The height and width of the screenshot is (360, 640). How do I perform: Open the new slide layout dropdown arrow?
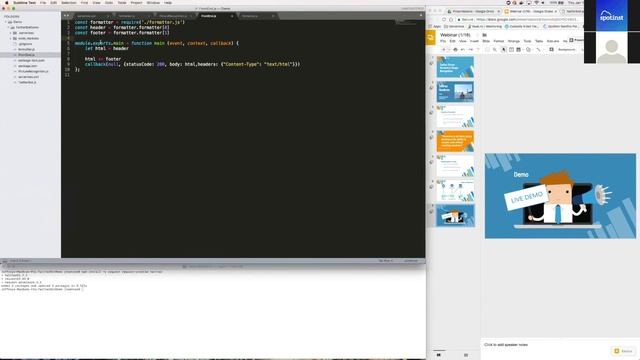click(448, 49)
